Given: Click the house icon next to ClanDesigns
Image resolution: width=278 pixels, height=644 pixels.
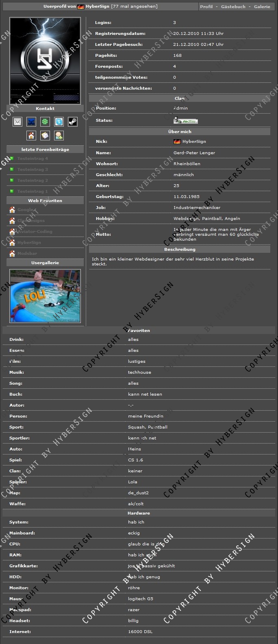Looking at the screenshot, I should (x=12, y=220).
